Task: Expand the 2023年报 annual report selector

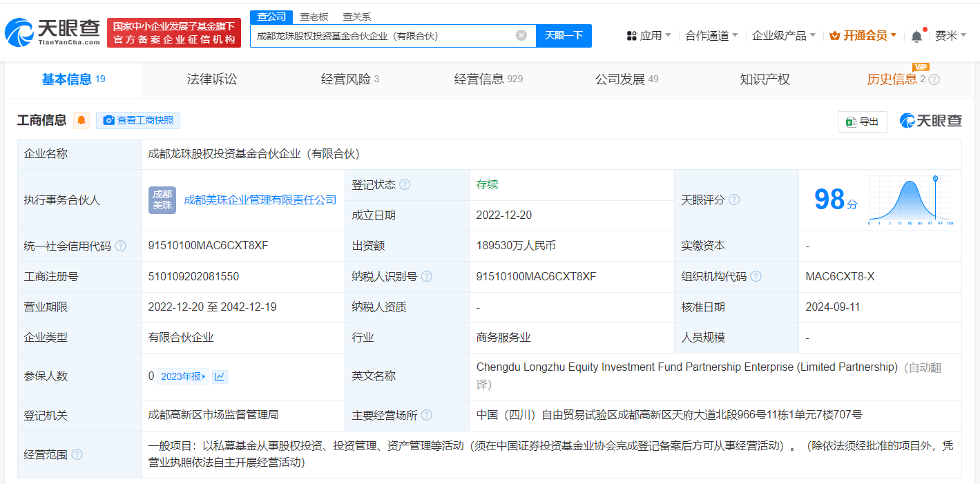Action: (x=184, y=376)
